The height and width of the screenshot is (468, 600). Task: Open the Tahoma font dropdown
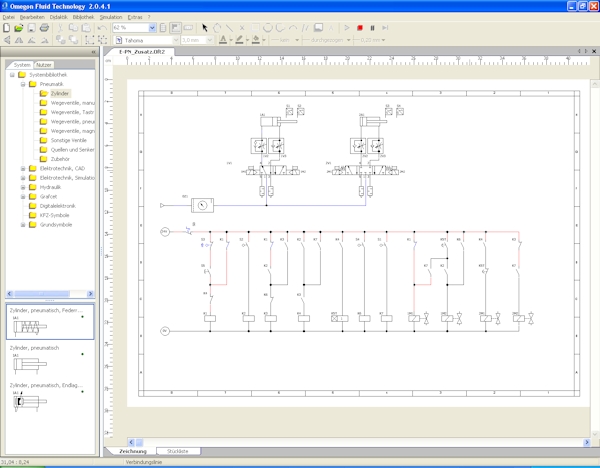(x=175, y=40)
